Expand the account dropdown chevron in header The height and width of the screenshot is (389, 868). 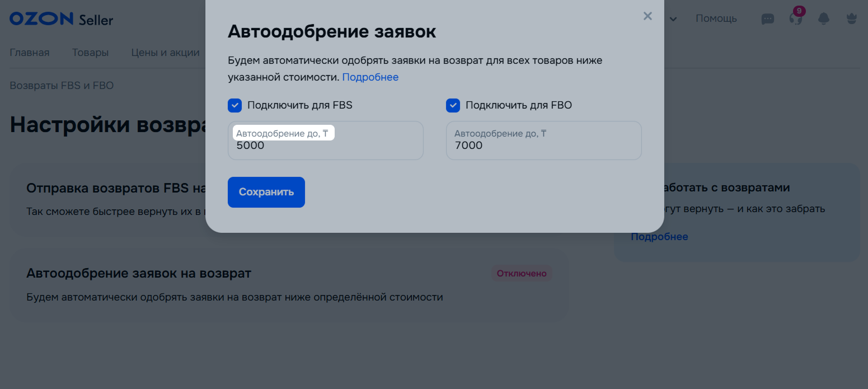point(674,19)
